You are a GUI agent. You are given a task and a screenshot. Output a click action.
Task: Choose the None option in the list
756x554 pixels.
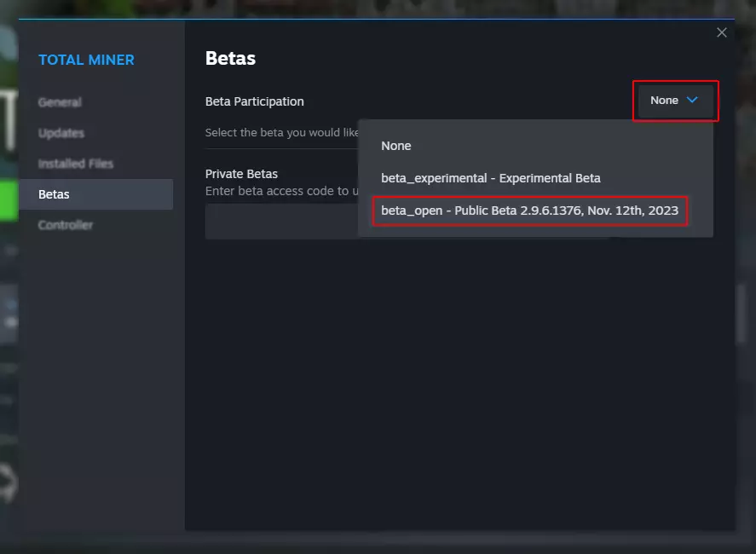click(396, 146)
